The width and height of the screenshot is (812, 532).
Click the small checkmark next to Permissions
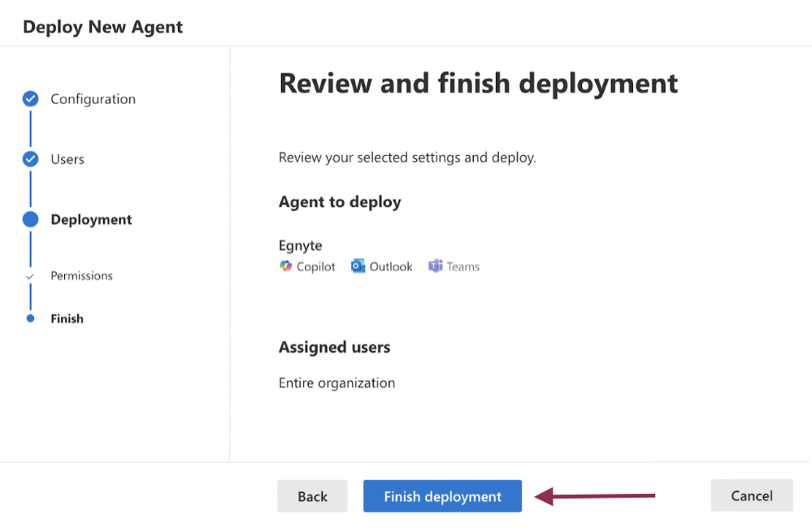[30, 275]
